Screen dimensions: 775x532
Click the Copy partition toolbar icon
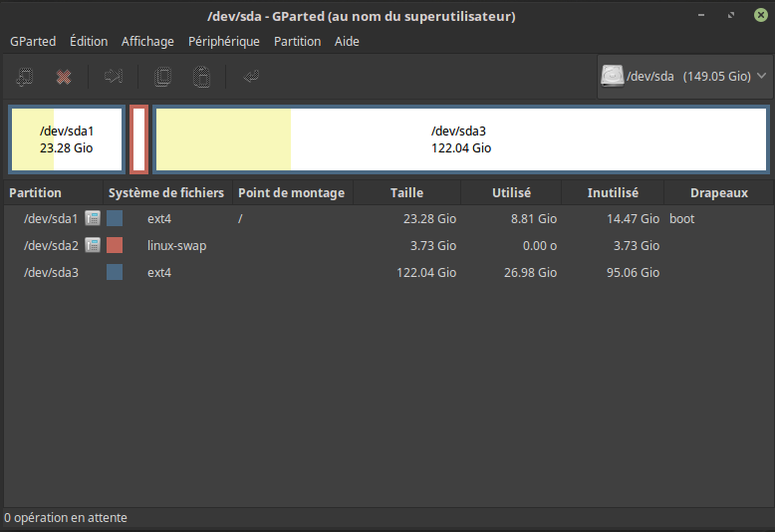pos(163,77)
